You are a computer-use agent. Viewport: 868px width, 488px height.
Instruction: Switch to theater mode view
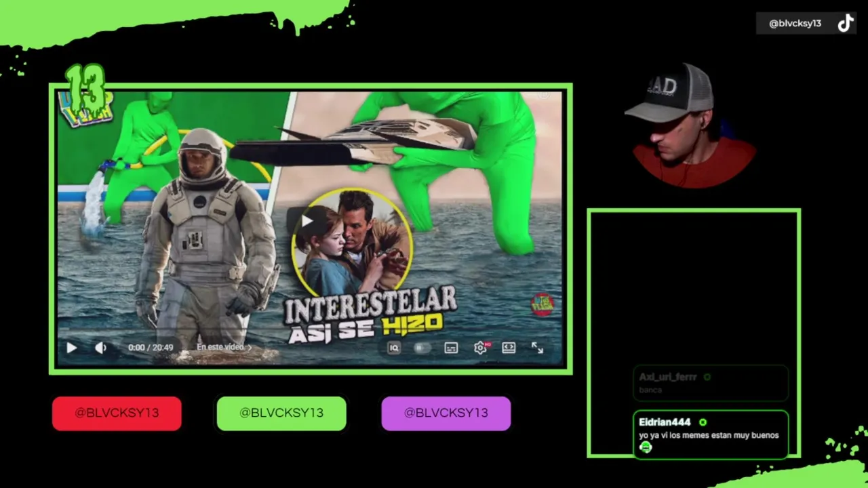[509, 348]
